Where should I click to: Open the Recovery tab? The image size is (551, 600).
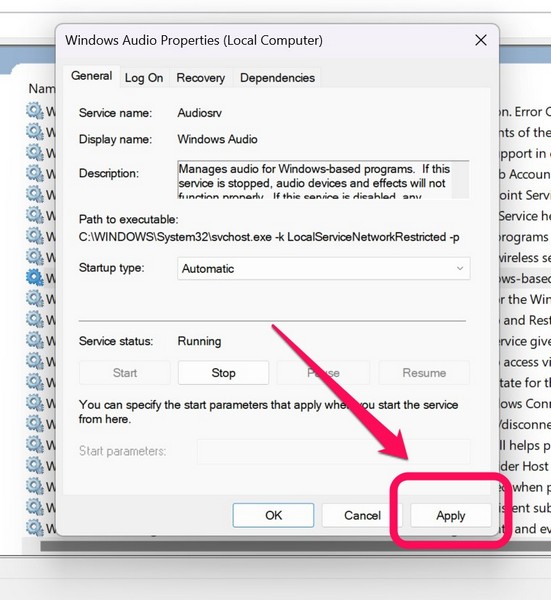[201, 78]
